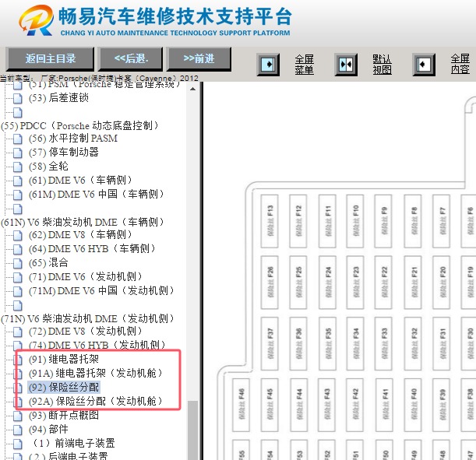Click the tree panel's scroll-up arrow
The height and width of the screenshot is (460, 476).
pyautogui.click(x=192, y=90)
